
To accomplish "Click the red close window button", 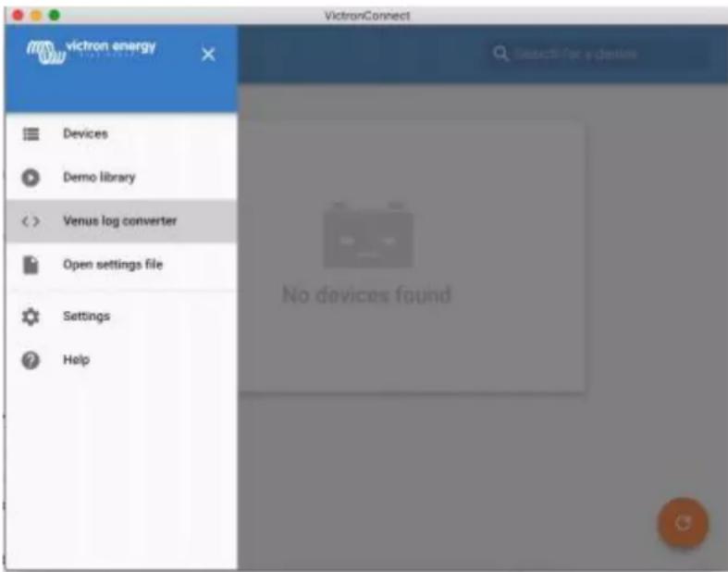I will tap(18, 16).
